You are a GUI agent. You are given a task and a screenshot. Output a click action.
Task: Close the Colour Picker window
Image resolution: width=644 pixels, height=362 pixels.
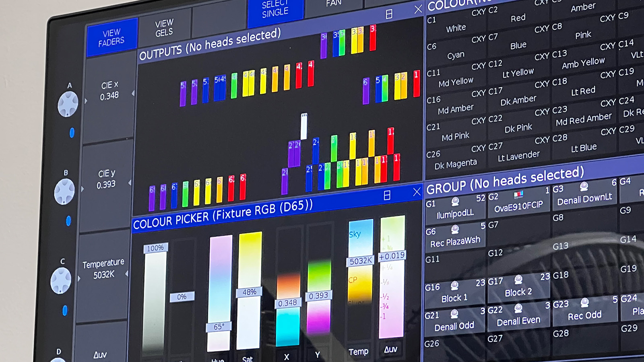pos(417,192)
